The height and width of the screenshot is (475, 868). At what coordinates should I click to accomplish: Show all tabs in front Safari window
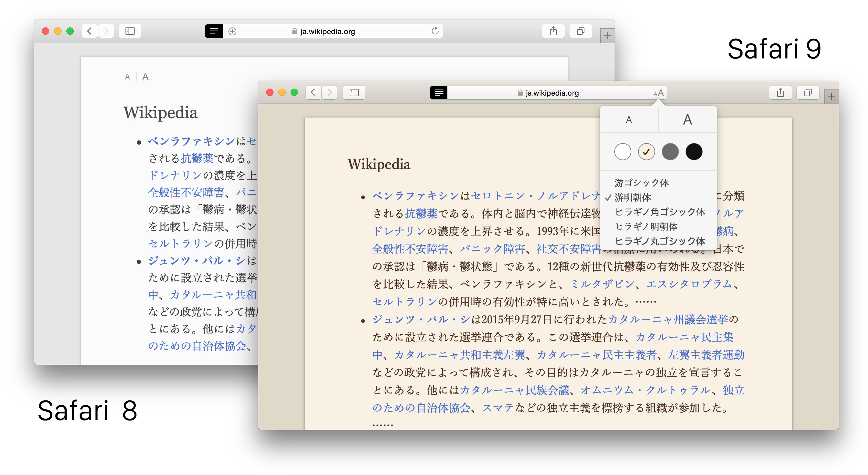tap(808, 93)
